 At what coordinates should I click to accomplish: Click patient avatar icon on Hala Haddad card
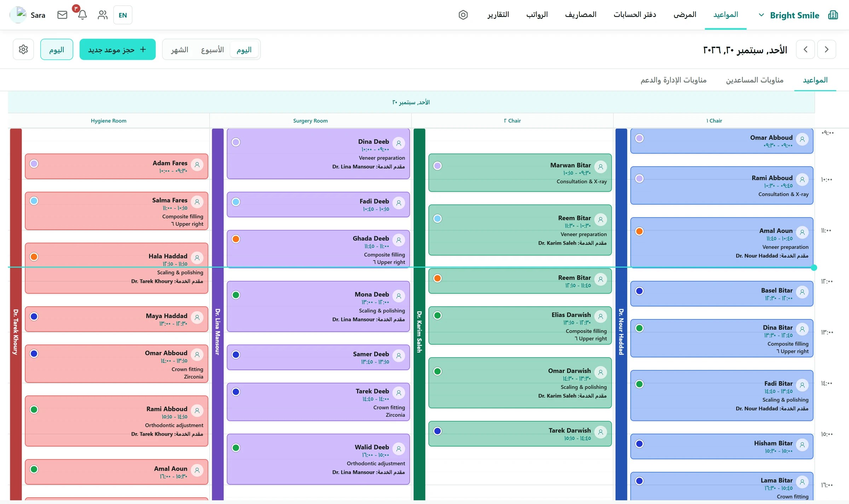click(x=197, y=258)
